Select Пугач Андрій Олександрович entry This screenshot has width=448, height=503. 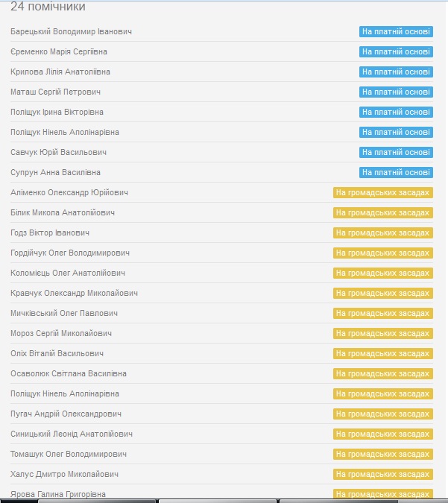tap(66, 414)
